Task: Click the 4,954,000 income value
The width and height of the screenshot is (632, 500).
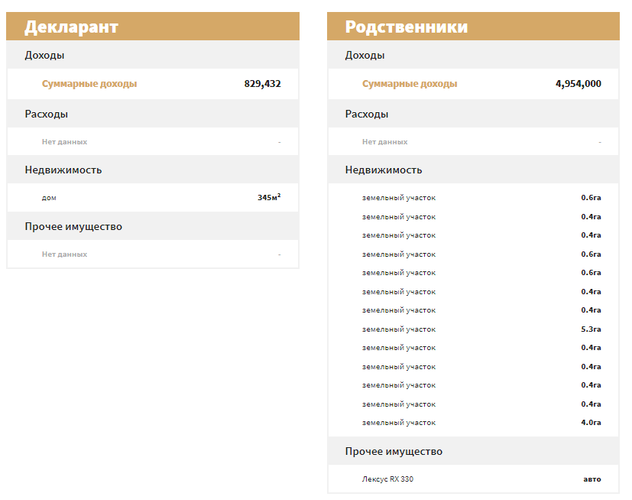Action: [x=578, y=84]
